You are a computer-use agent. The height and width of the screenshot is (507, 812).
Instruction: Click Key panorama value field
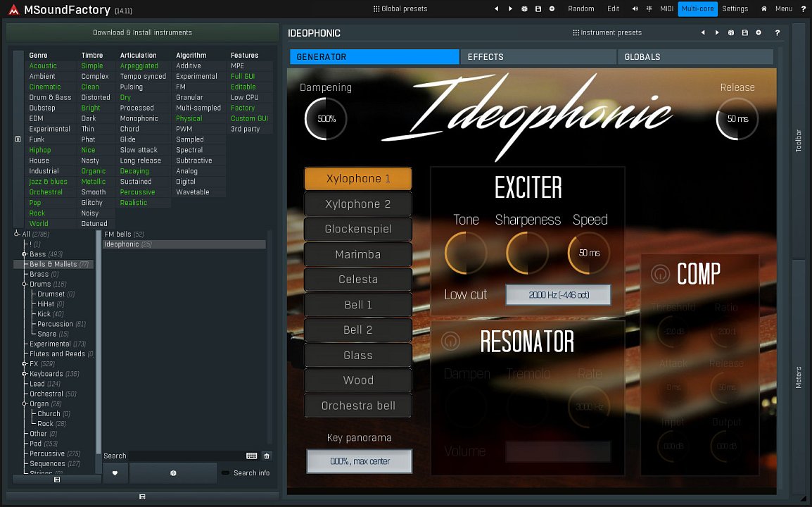[360, 461]
